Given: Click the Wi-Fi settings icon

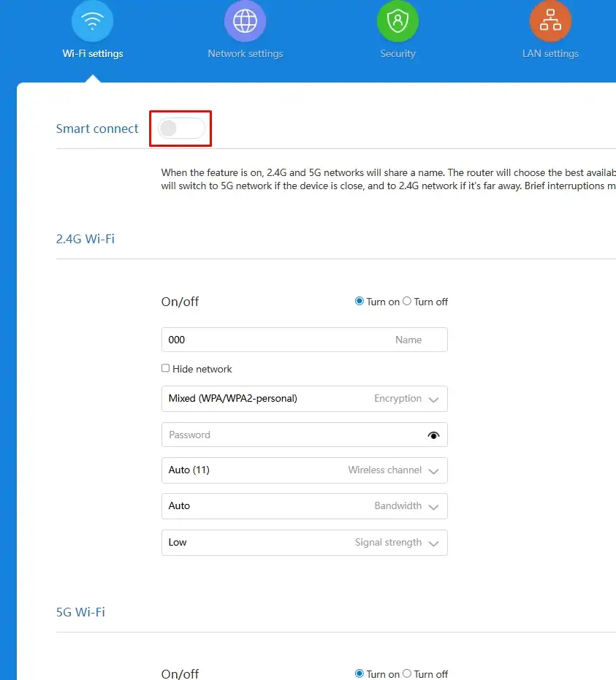Looking at the screenshot, I should pos(92,22).
